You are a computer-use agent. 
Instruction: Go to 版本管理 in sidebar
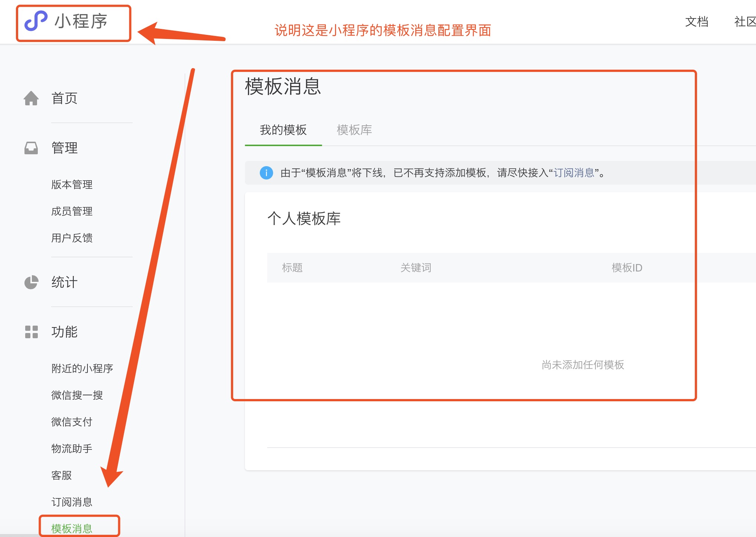pyautogui.click(x=72, y=184)
